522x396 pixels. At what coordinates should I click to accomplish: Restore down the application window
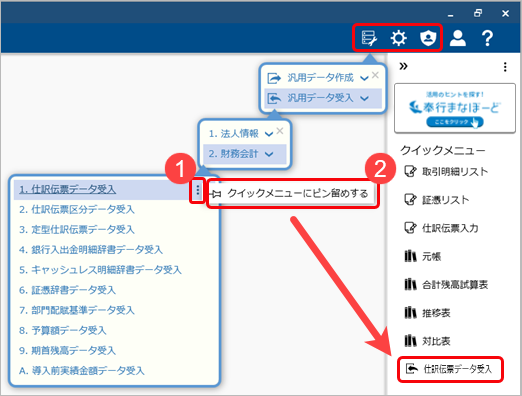(478, 13)
